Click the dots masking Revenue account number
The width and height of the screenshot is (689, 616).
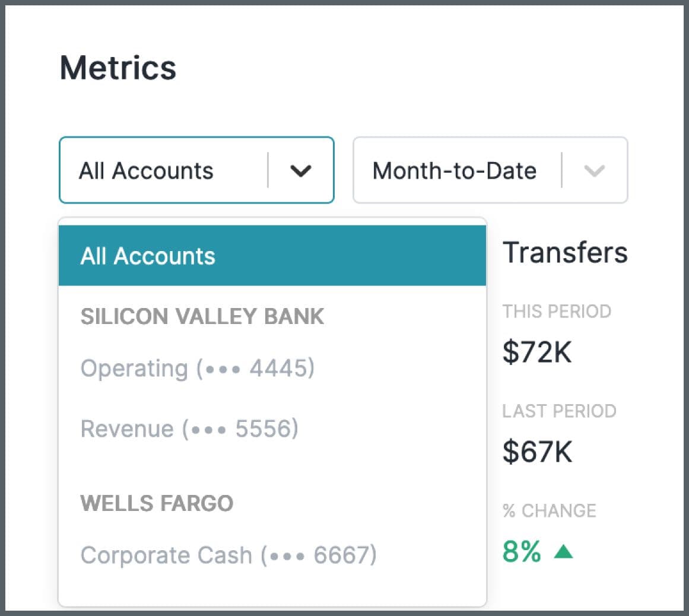point(209,430)
